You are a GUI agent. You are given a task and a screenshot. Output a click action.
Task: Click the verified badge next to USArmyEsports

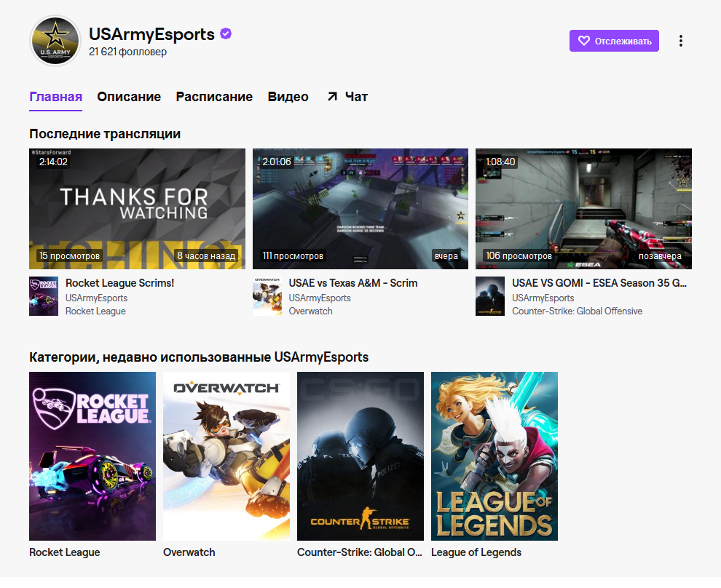point(226,33)
